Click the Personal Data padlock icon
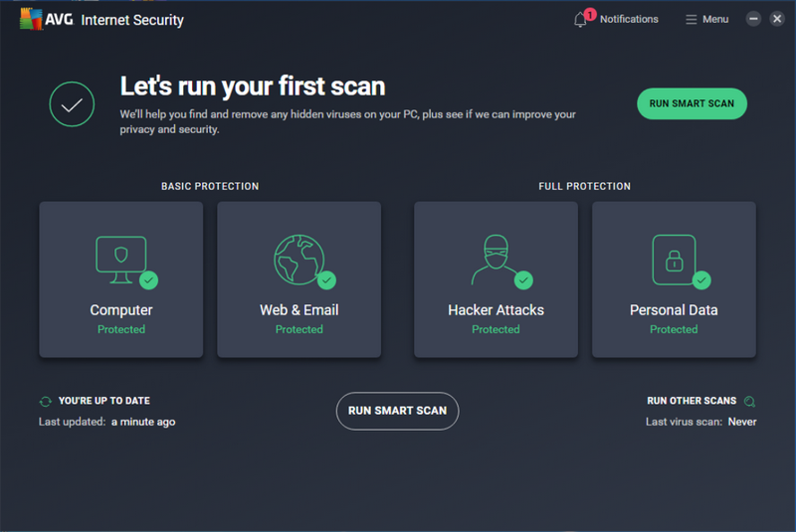 (673, 259)
